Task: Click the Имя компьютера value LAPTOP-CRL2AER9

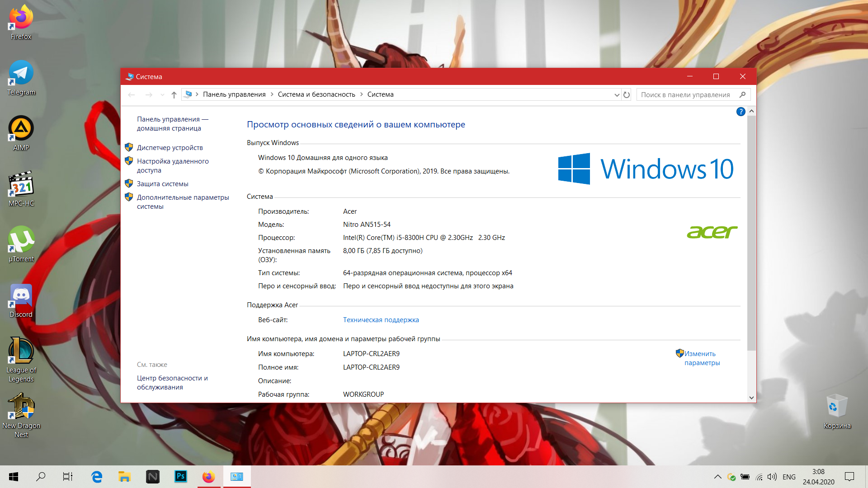Action: pyautogui.click(x=371, y=354)
